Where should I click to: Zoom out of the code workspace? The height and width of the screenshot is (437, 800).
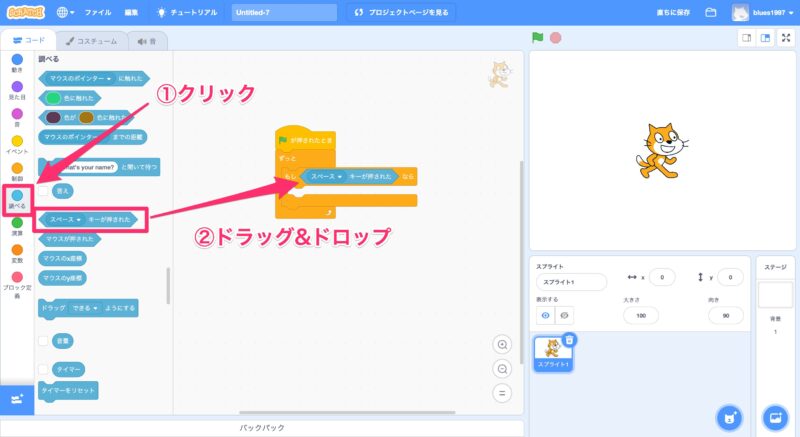(503, 368)
